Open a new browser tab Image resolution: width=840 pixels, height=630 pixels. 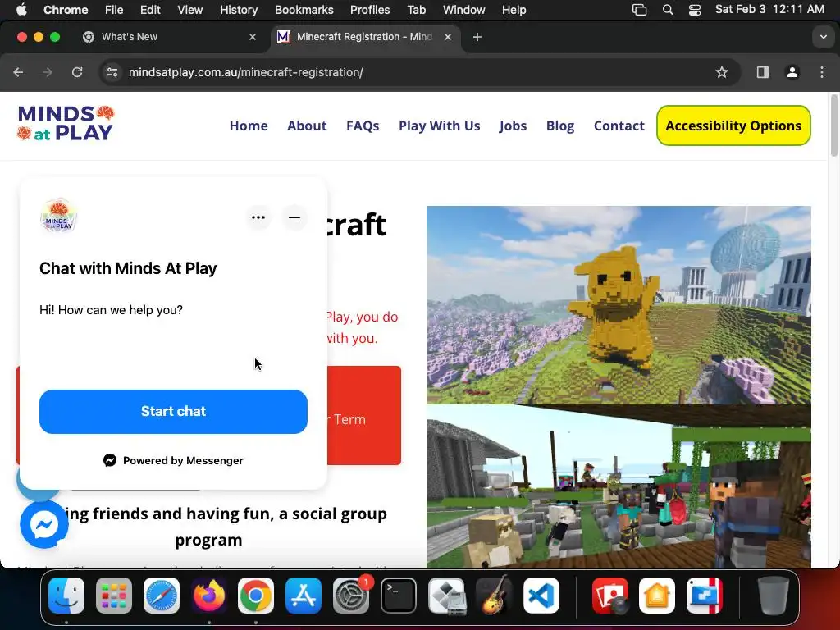(x=477, y=37)
